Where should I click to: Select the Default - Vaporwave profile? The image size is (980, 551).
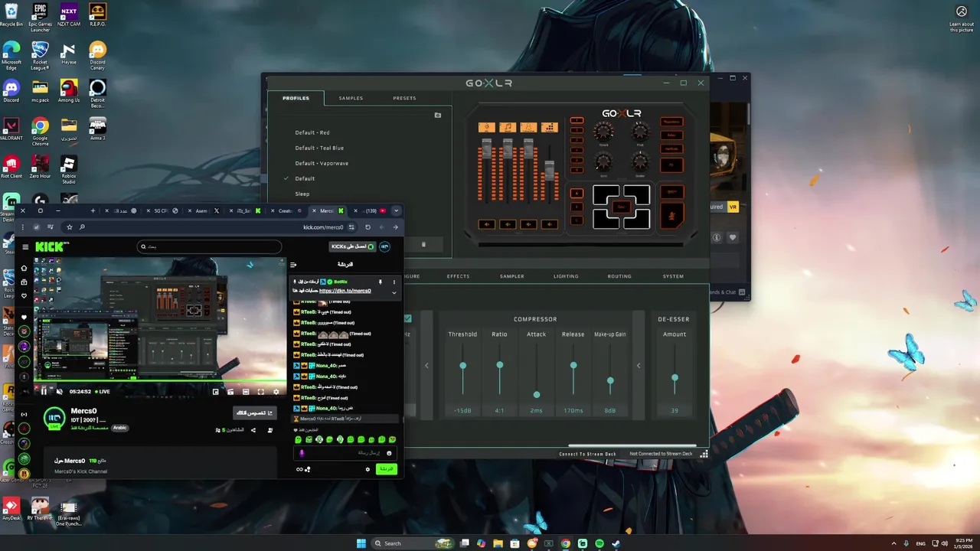[322, 163]
